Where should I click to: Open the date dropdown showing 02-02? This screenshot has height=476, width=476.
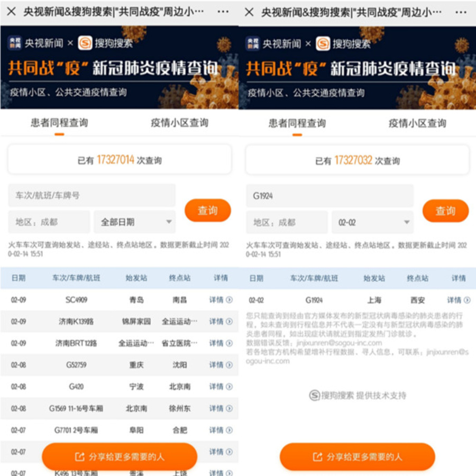tap(373, 222)
